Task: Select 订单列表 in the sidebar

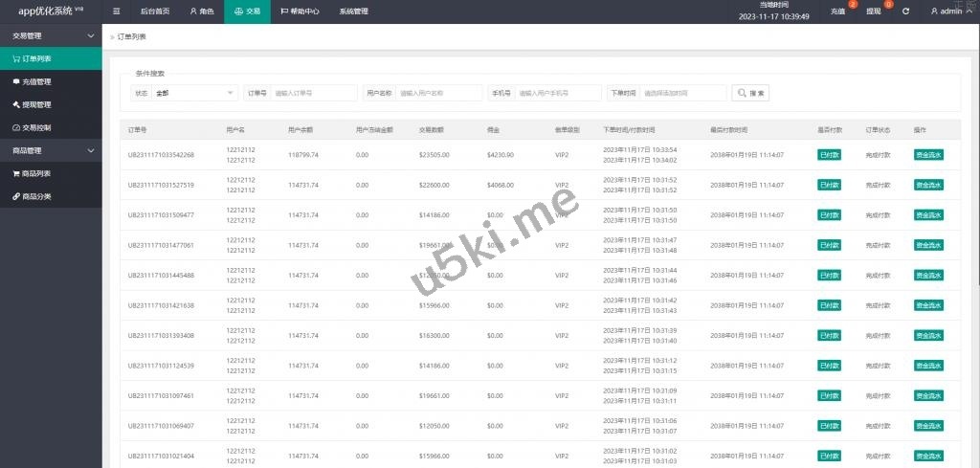Action: click(x=36, y=58)
